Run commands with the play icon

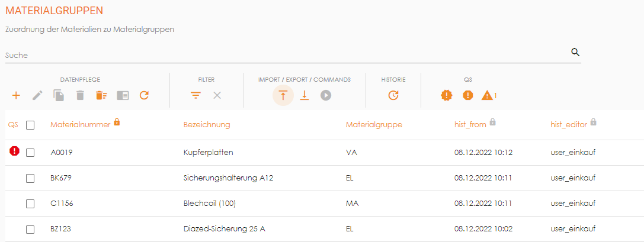[x=326, y=95]
